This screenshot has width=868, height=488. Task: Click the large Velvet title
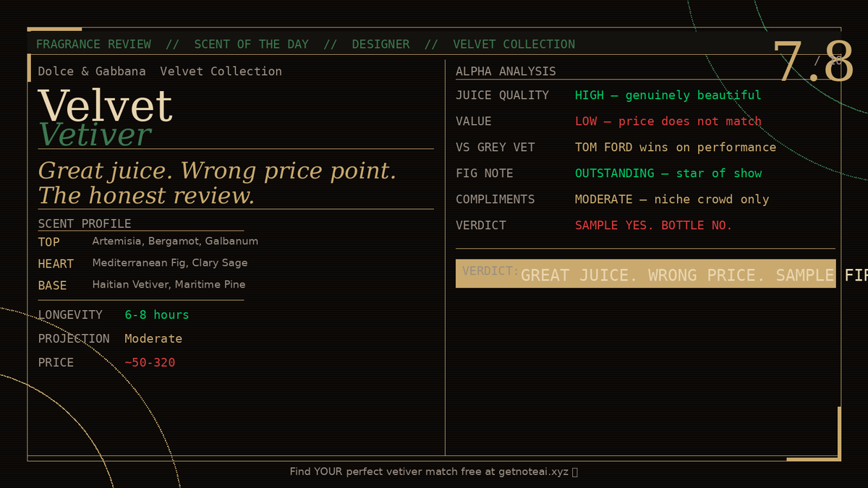(x=105, y=105)
